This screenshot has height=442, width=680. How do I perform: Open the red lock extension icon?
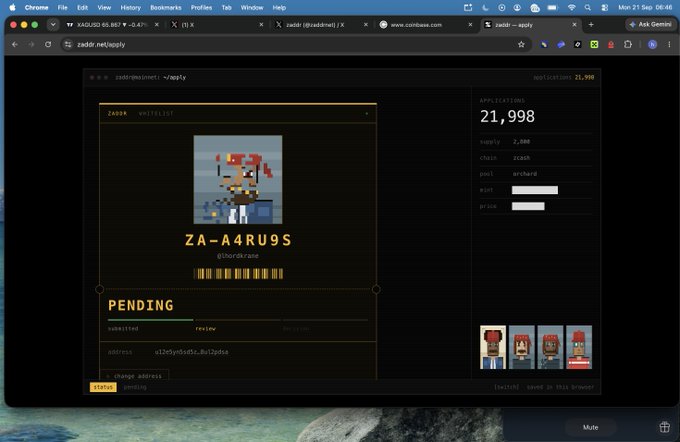[611, 44]
